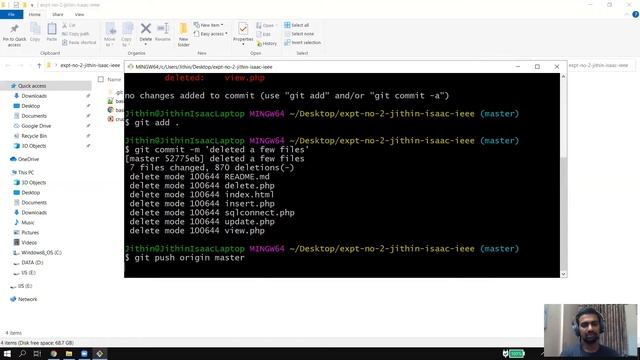Open Music under This PC
This screenshot has width=640, height=360.
tap(27, 223)
